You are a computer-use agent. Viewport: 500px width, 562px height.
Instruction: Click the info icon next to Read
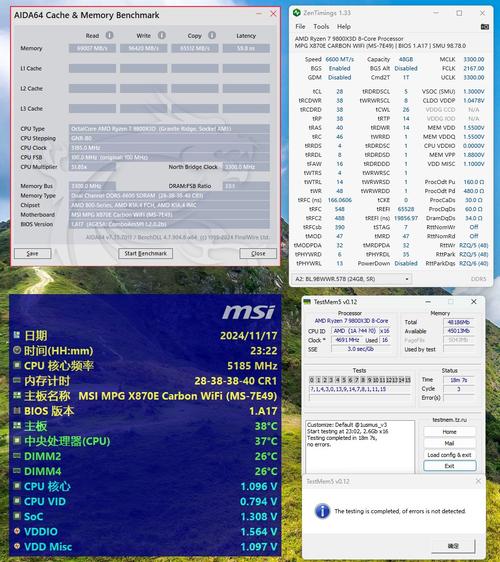click(110, 35)
